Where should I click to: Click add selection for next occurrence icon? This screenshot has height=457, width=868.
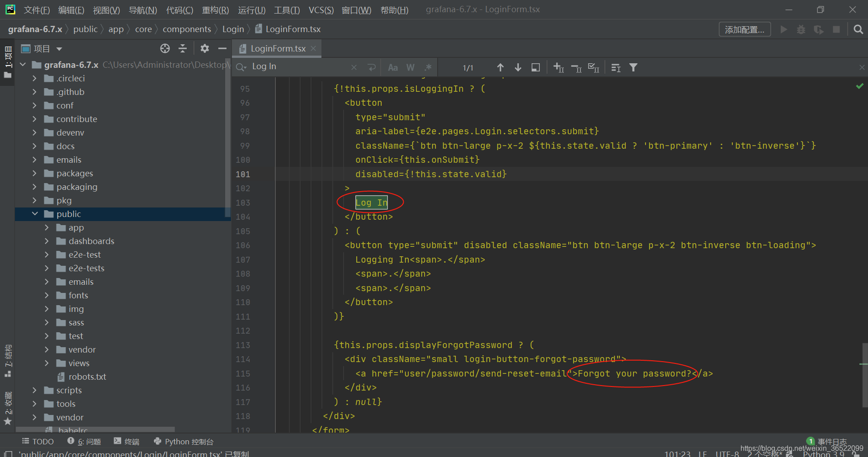[559, 67]
